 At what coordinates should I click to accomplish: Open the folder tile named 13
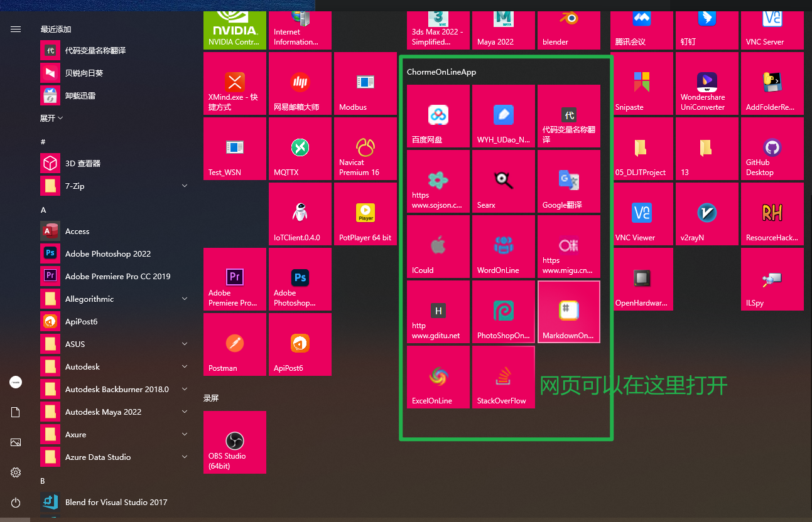point(707,149)
